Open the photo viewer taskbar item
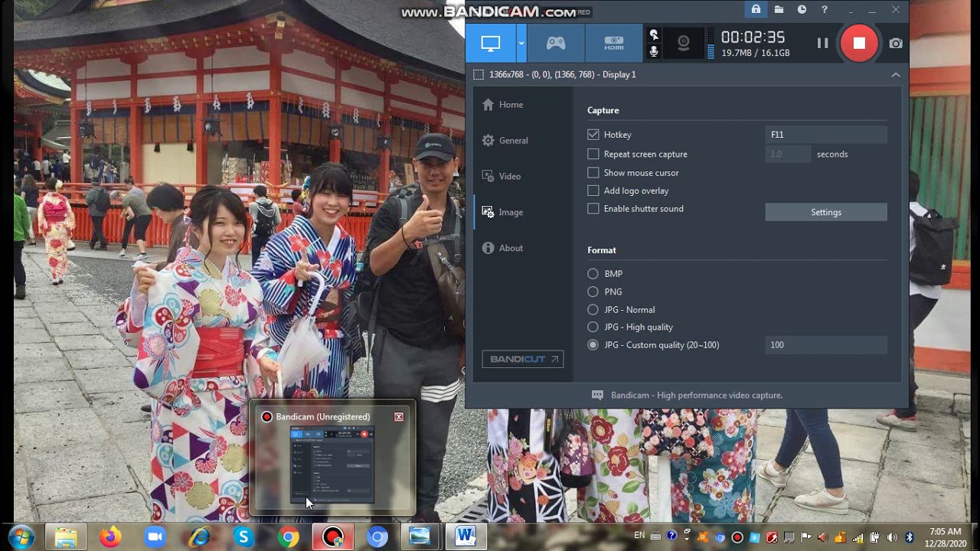980x551 pixels. tap(420, 537)
